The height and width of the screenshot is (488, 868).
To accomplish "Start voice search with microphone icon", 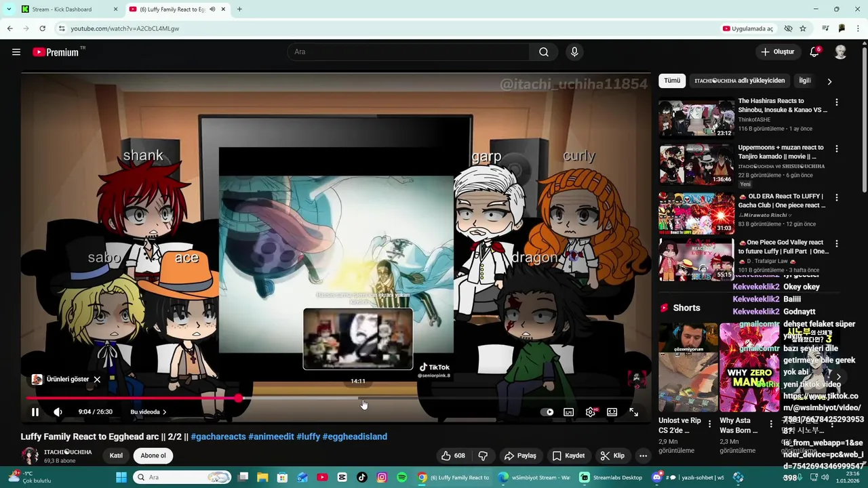I will (x=574, y=52).
